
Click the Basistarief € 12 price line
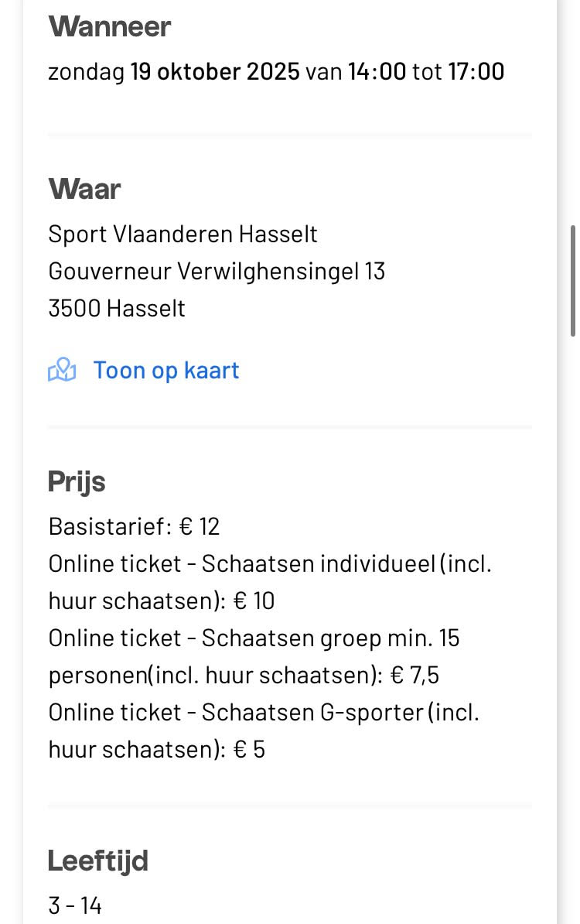pyautogui.click(x=134, y=527)
